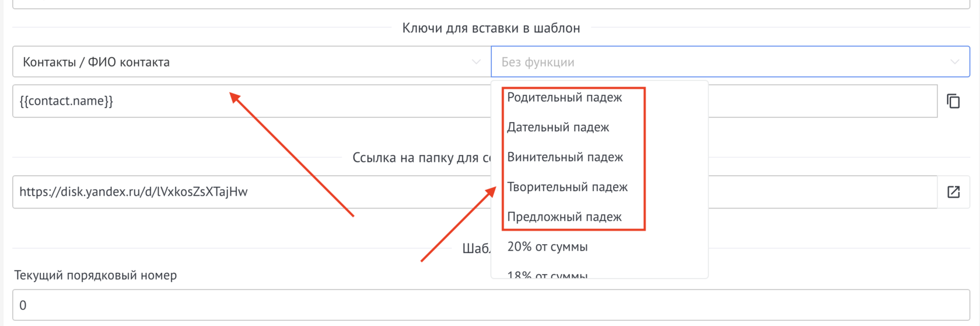Collapse the 'Без функции' dropdown via its arrow
The width and height of the screenshot is (980, 326).
954,62
